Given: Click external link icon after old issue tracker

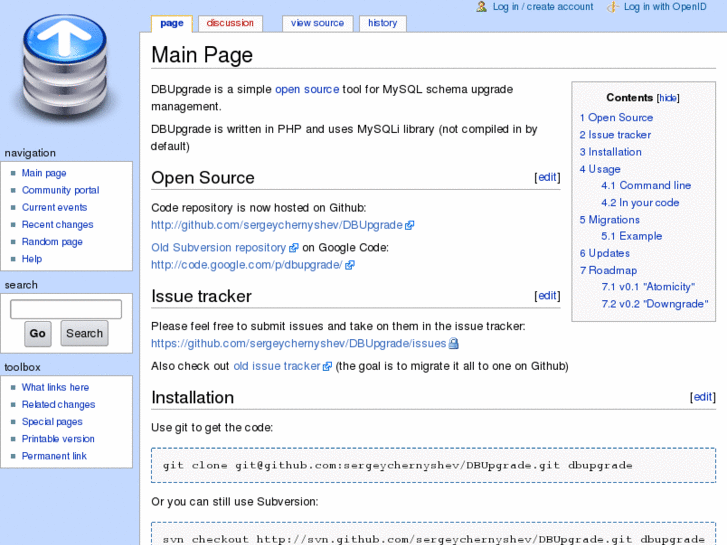Looking at the screenshot, I should coord(327,366).
